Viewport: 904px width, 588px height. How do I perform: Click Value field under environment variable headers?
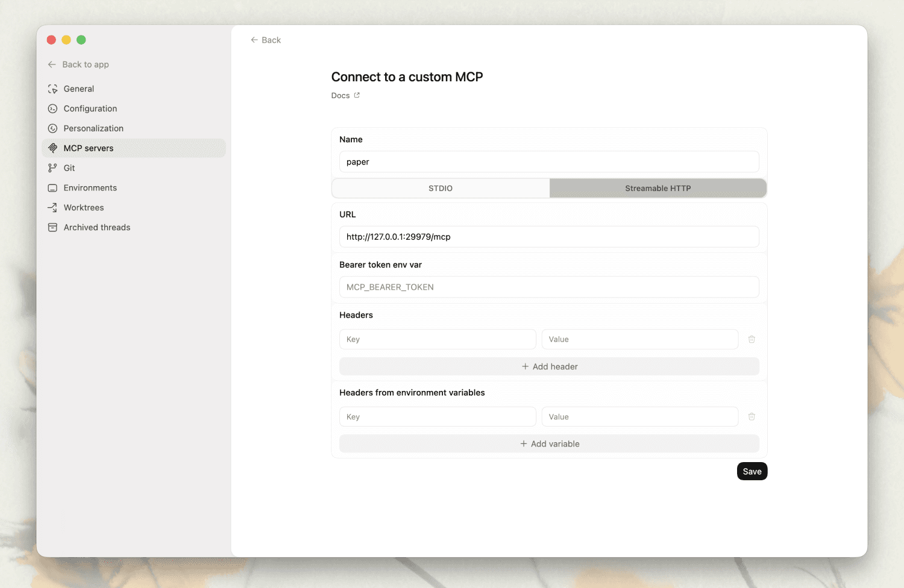click(640, 416)
